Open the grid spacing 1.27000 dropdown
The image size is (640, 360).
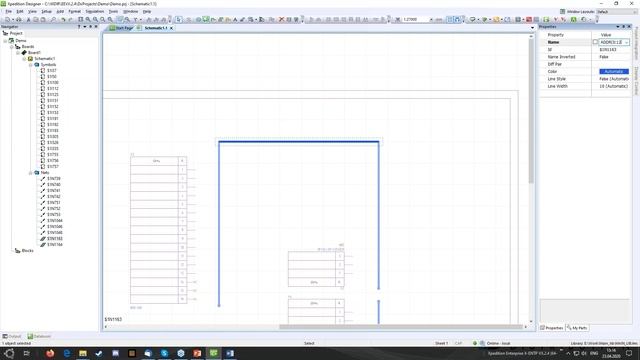pos(431,19)
